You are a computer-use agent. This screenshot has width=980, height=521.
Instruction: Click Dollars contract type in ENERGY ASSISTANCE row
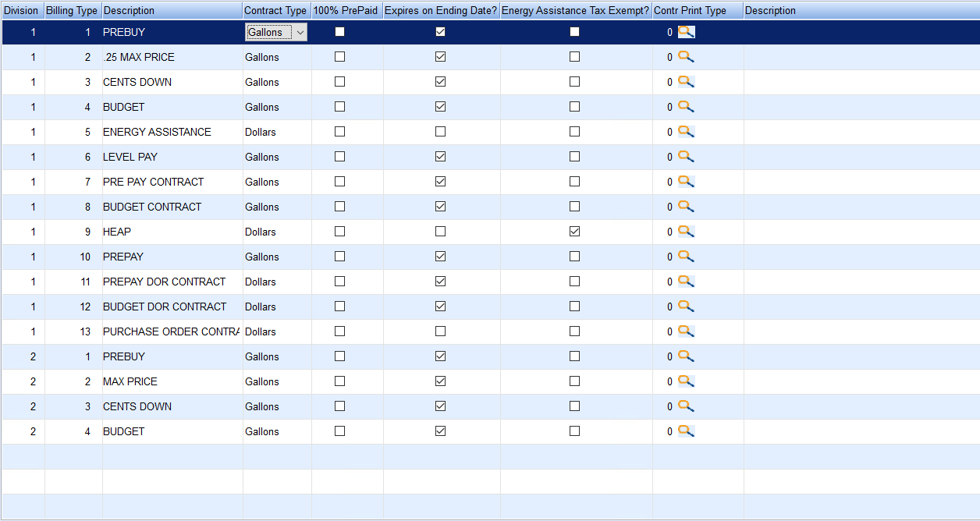coord(276,132)
